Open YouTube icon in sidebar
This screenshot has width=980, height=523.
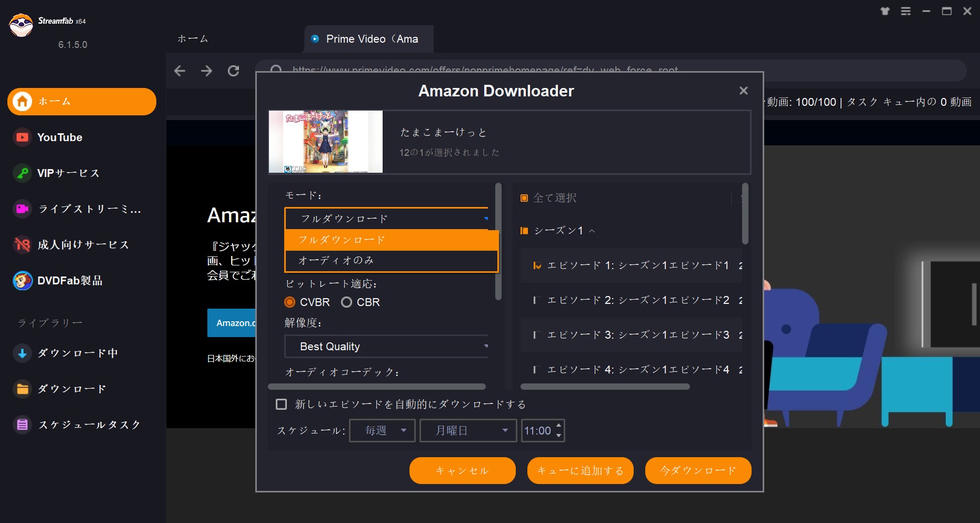coord(22,137)
